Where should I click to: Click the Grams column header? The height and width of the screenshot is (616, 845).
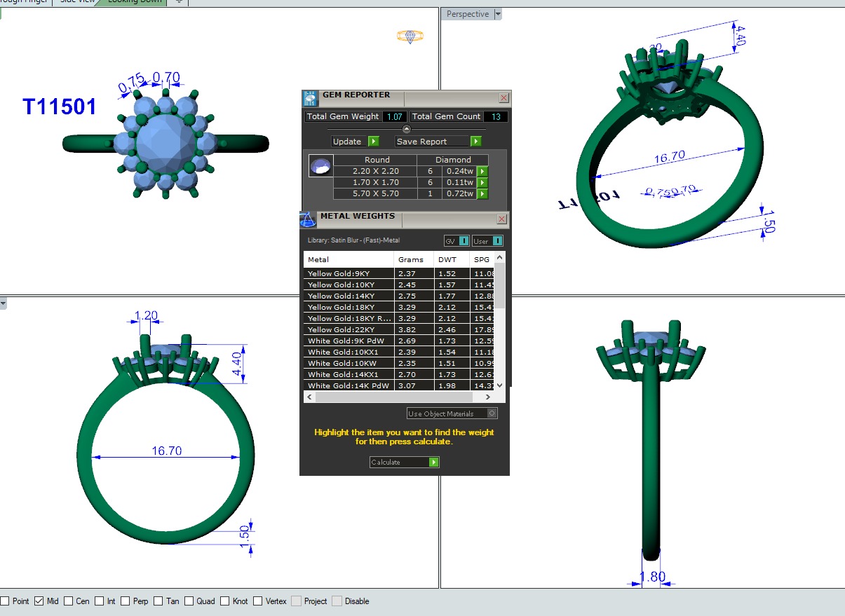(414, 259)
